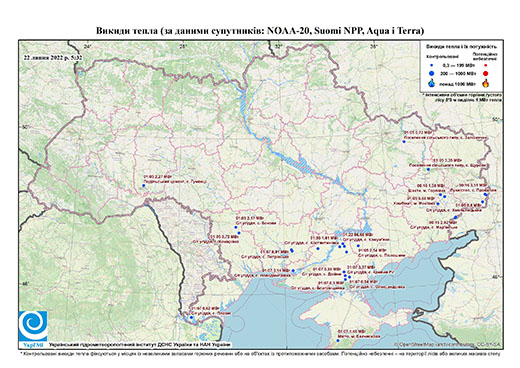The height and width of the screenshot is (368, 520).
Task: Click the map title about NOAA-20 satellites
Action: (260, 31)
